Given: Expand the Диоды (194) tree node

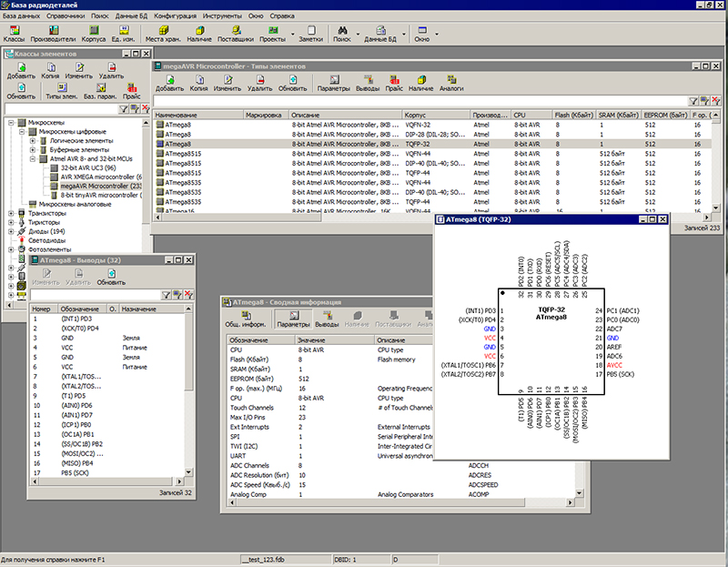Looking at the screenshot, I should click(x=11, y=232).
